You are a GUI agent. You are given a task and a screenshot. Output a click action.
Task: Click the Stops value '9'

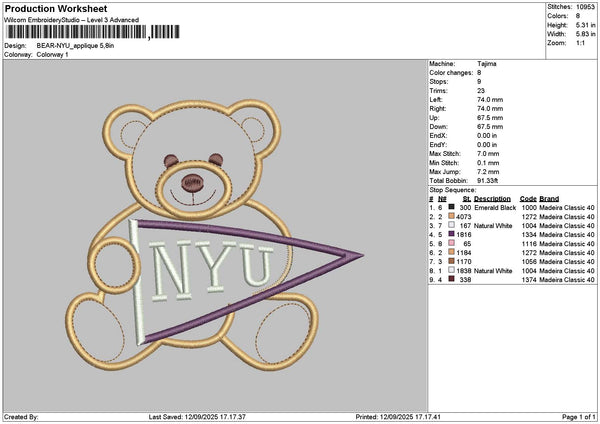coord(479,82)
